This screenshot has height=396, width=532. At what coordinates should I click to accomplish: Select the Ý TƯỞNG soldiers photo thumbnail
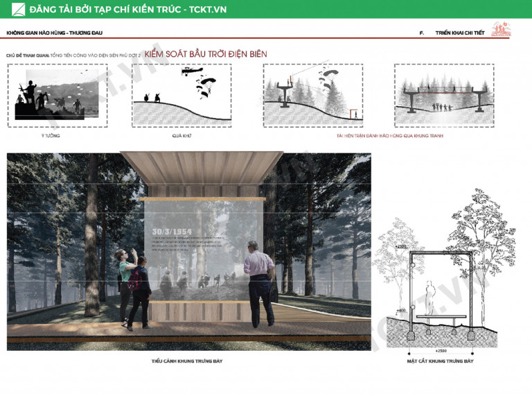tap(57, 96)
